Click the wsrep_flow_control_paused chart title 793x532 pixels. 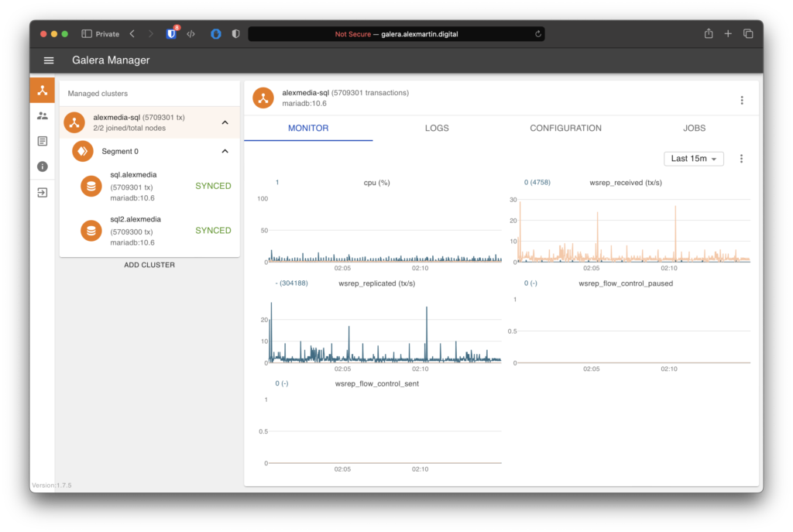pyautogui.click(x=626, y=283)
